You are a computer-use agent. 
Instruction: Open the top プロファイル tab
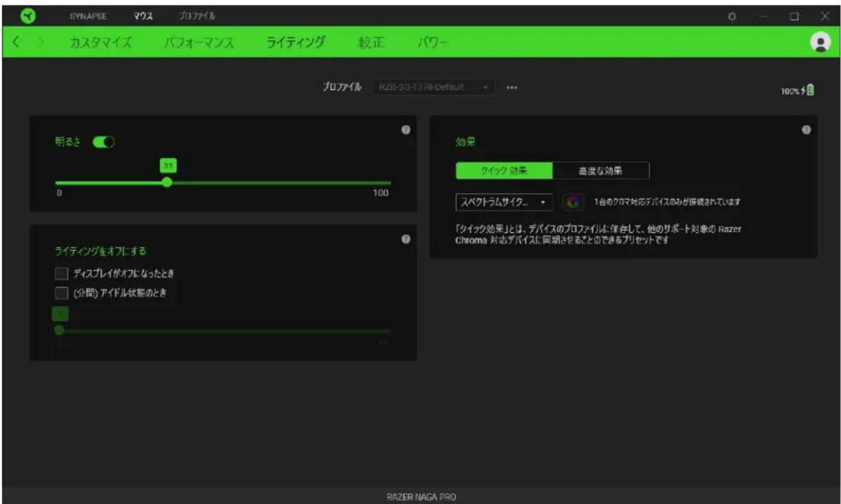click(x=197, y=15)
